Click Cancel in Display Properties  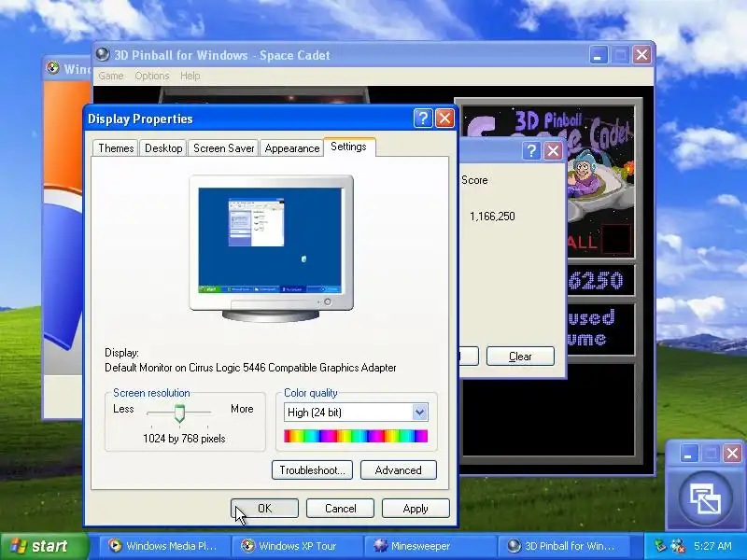(340, 509)
